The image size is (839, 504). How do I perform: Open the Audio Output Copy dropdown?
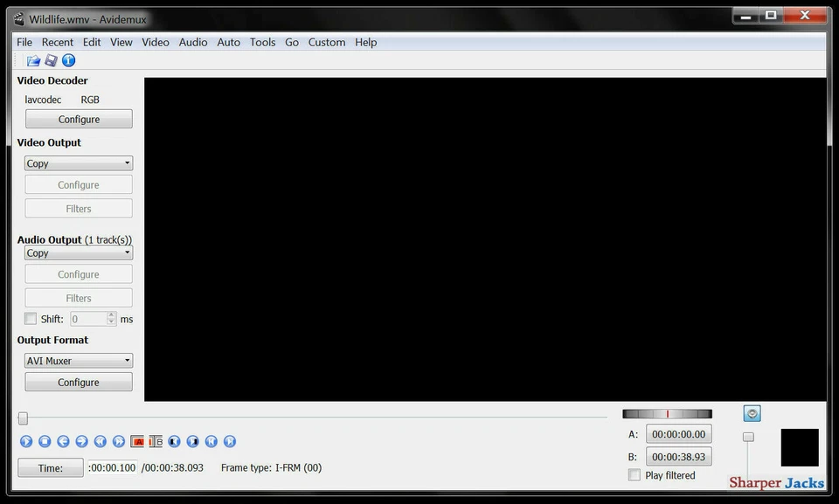(x=78, y=252)
